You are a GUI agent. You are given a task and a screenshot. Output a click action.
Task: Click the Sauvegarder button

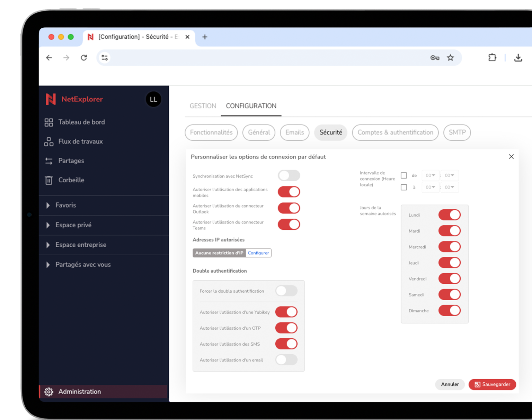click(x=492, y=384)
